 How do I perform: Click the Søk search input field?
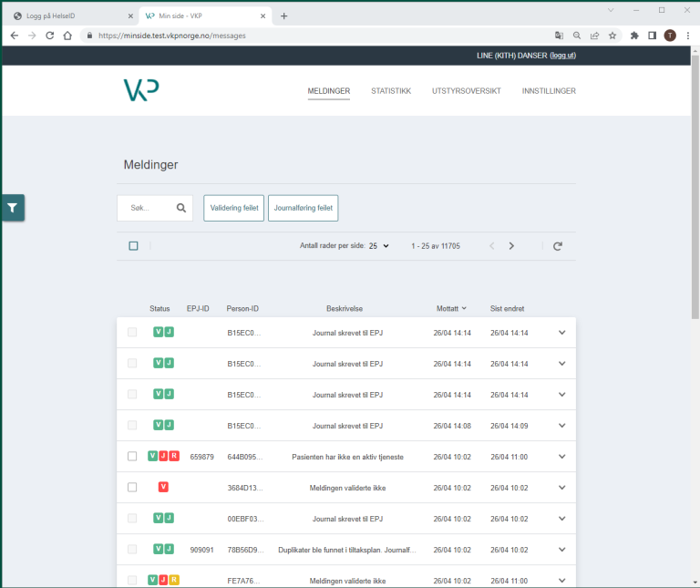pos(148,208)
